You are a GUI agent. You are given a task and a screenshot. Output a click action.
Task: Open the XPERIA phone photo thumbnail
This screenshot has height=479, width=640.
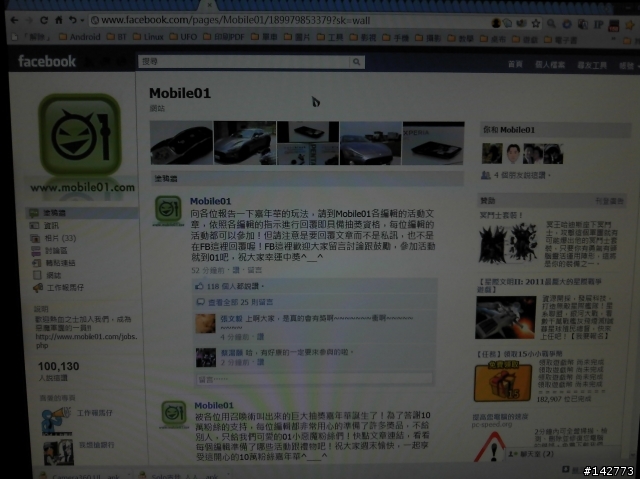coord(433,144)
